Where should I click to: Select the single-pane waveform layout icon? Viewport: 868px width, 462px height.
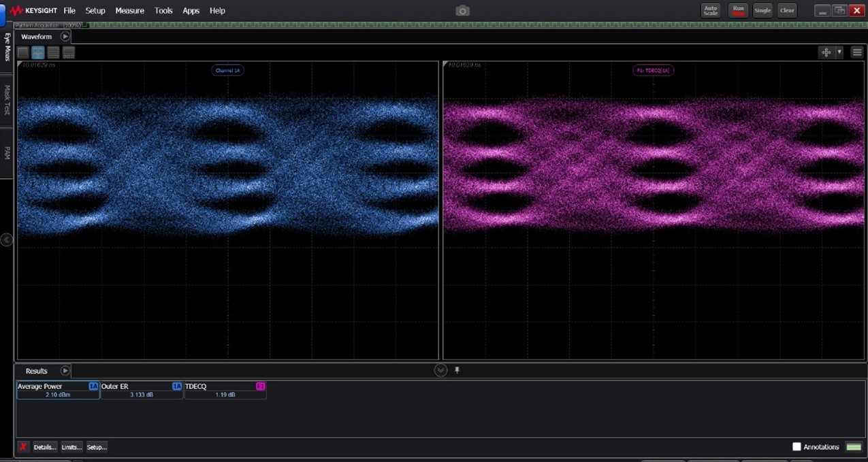(x=23, y=52)
